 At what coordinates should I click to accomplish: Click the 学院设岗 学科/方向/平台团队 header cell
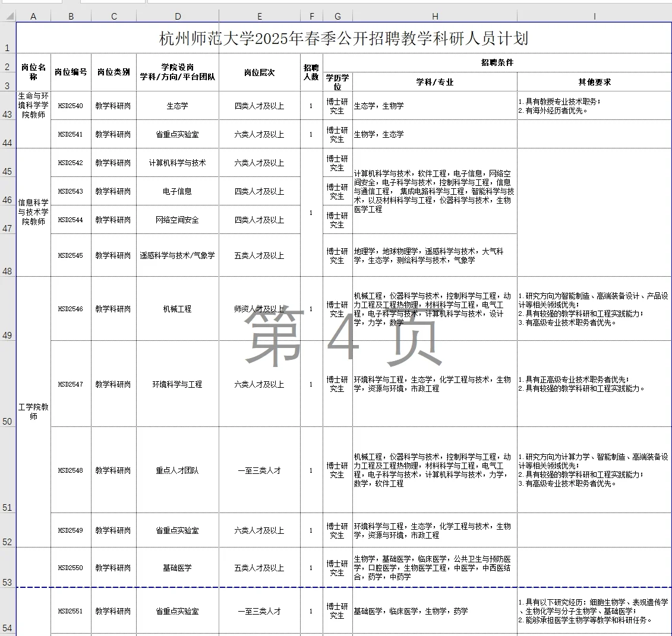pyautogui.click(x=178, y=72)
